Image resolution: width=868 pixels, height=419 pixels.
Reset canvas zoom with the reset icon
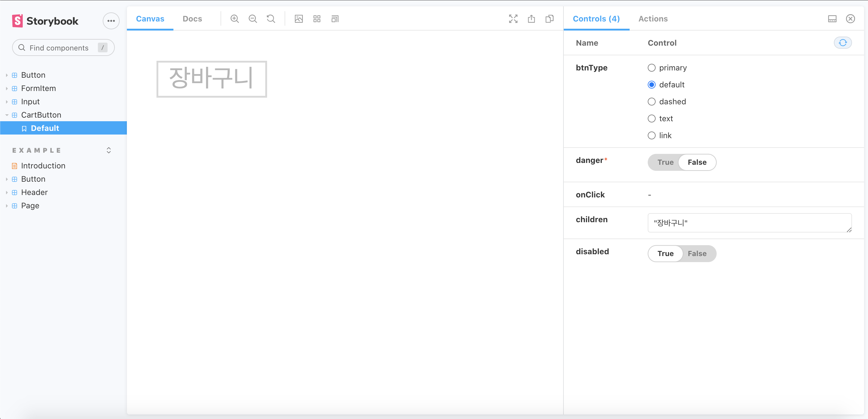pos(271,19)
